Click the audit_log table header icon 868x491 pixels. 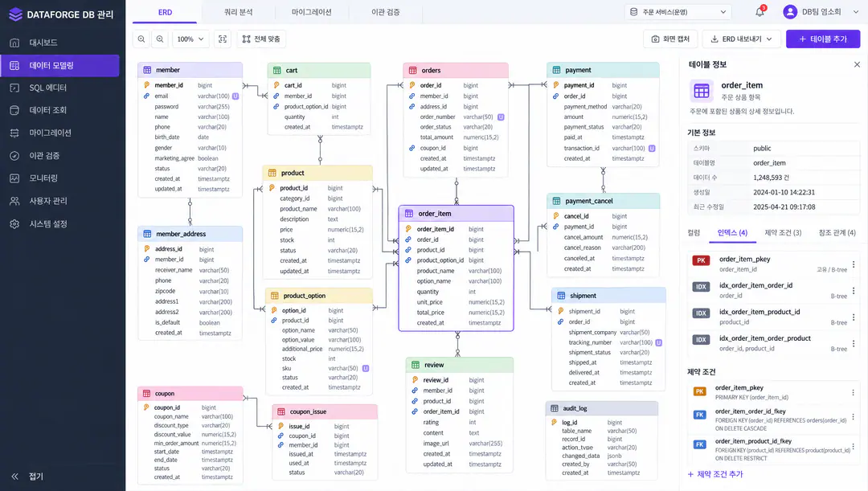point(554,408)
